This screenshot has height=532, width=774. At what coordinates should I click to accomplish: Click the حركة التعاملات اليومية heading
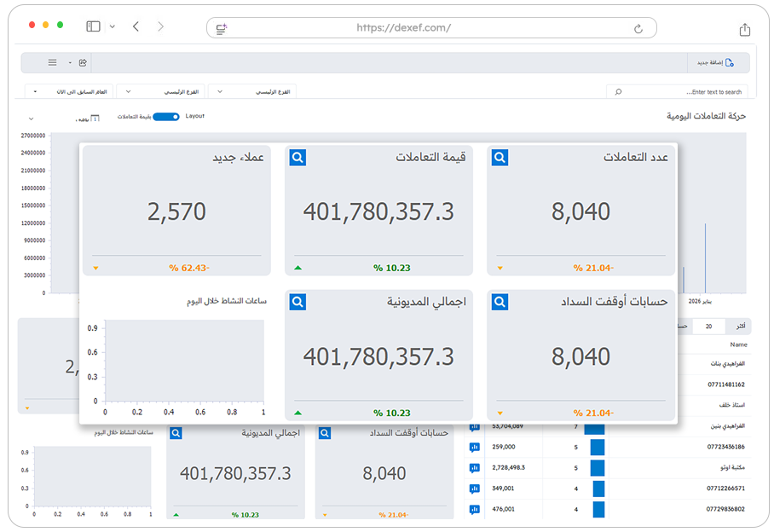click(706, 116)
